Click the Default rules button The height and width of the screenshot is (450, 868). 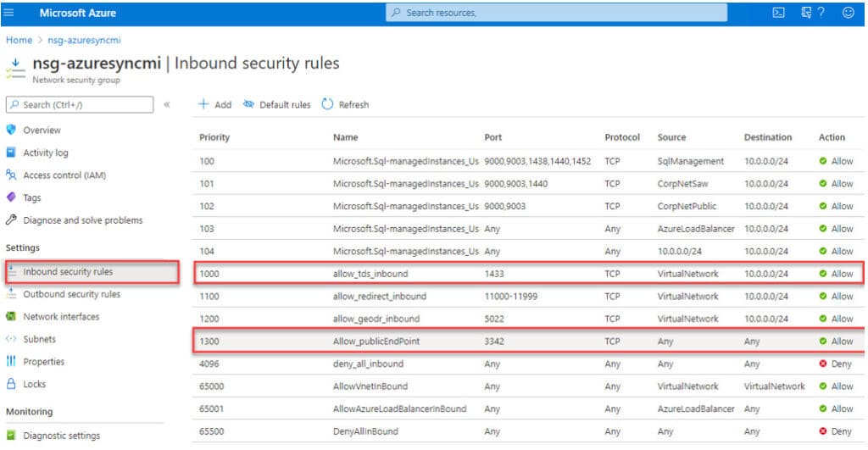pos(277,104)
